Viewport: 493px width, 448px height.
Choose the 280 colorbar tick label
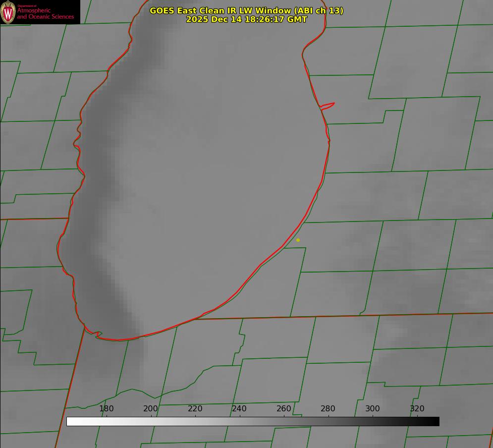pyautogui.click(x=328, y=409)
